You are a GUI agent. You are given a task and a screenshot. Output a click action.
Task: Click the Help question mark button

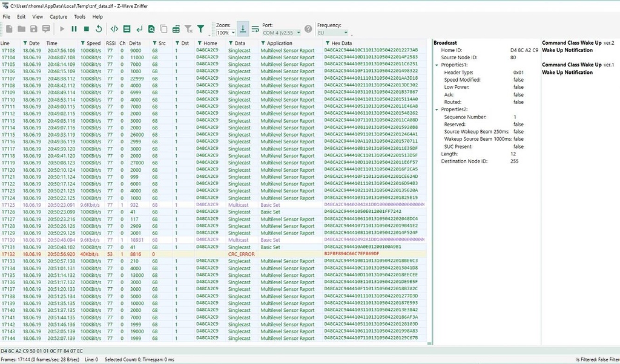click(308, 28)
